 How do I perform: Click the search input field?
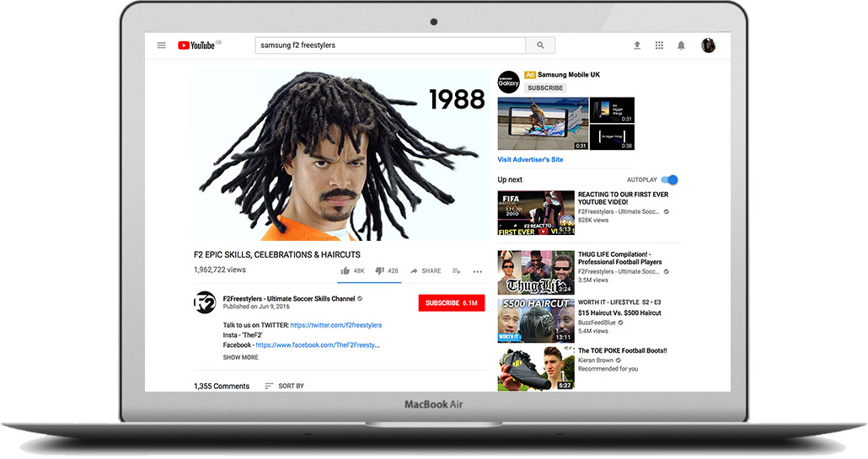pyautogui.click(x=390, y=45)
